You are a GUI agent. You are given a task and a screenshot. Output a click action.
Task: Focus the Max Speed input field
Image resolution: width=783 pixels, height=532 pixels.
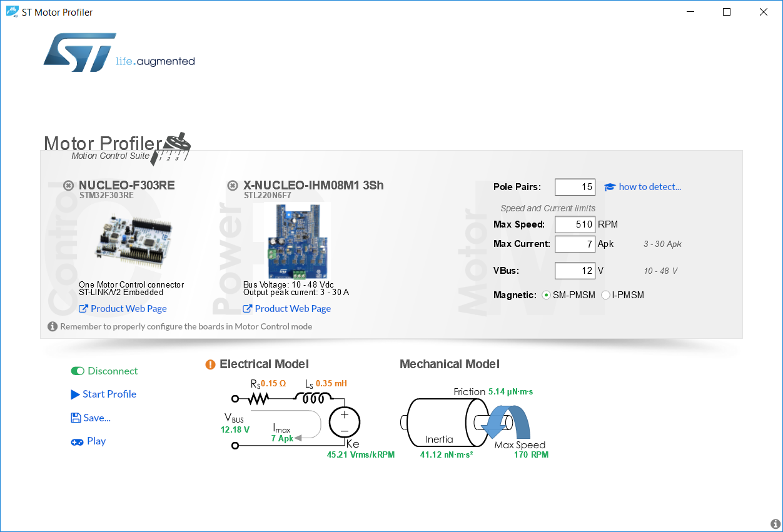(x=575, y=224)
